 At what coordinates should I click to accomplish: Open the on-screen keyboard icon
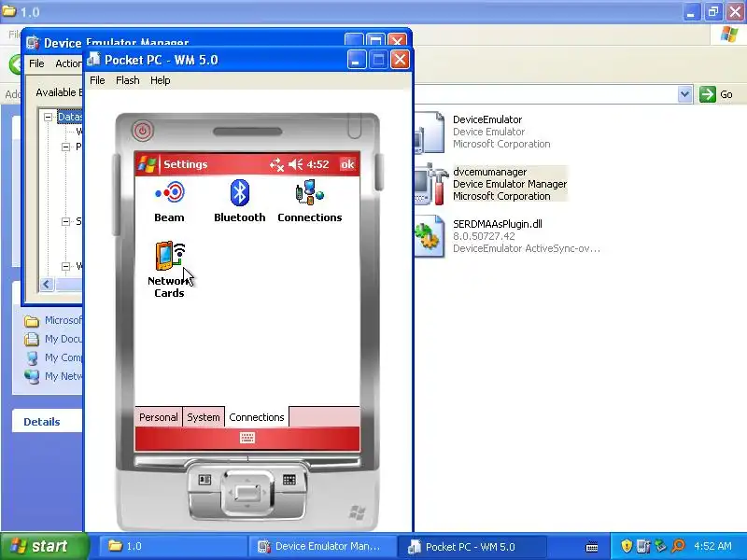[x=247, y=438]
